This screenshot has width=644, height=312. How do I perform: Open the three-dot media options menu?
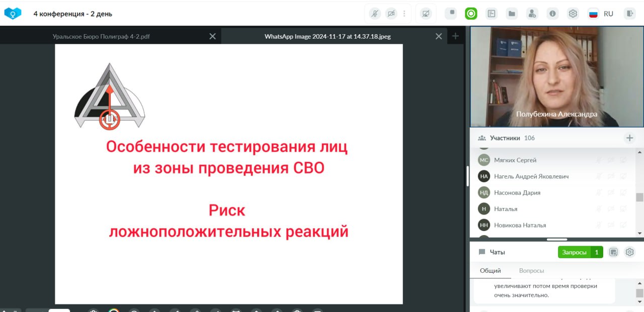(404, 14)
